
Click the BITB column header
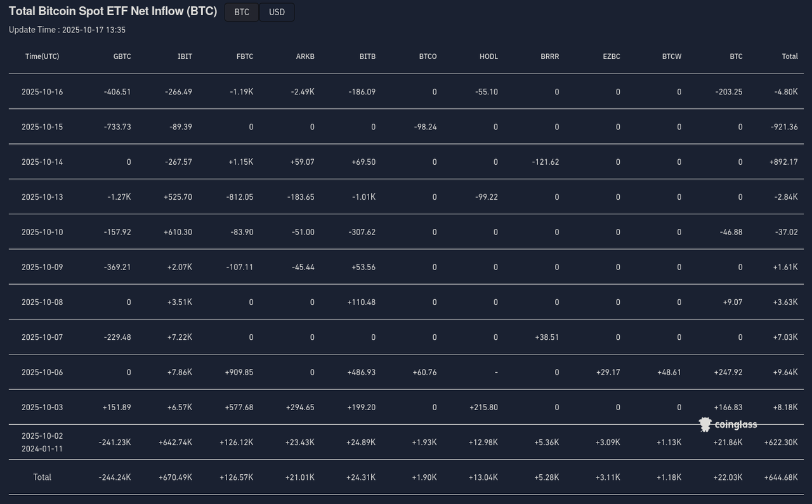[367, 56]
